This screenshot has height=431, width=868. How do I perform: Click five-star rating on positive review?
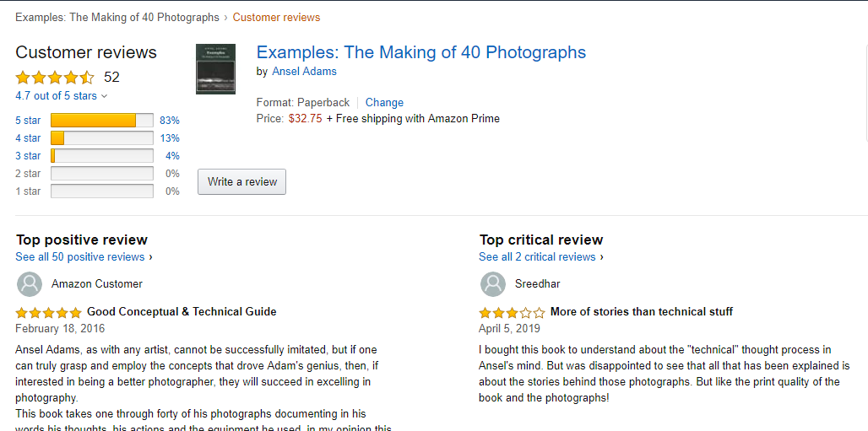(49, 312)
